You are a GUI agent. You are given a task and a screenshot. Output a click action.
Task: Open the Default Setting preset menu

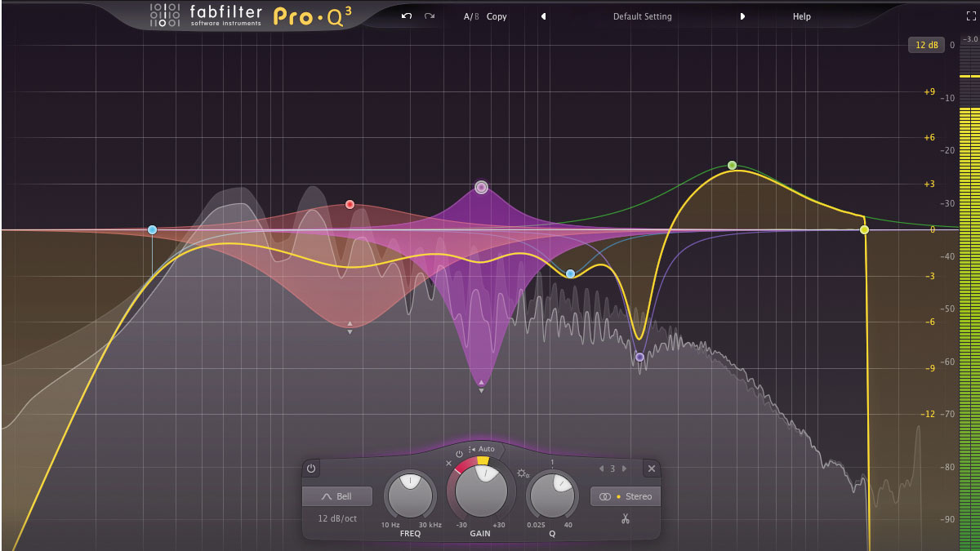pyautogui.click(x=642, y=16)
